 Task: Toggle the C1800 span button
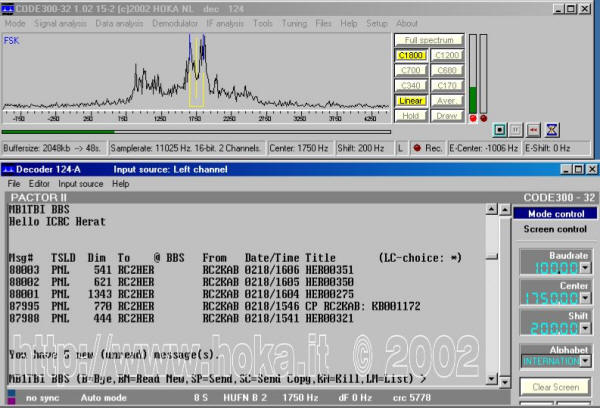[411, 55]
